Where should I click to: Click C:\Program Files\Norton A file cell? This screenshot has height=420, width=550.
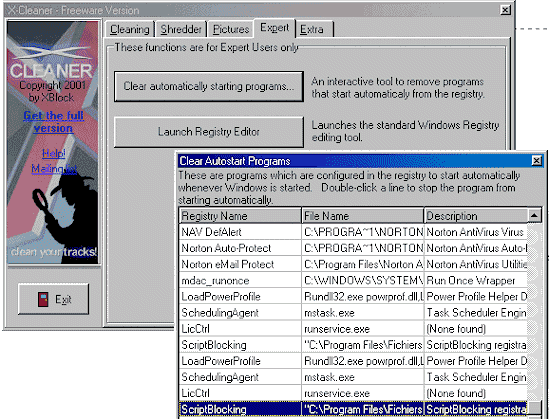pos(363,264)
